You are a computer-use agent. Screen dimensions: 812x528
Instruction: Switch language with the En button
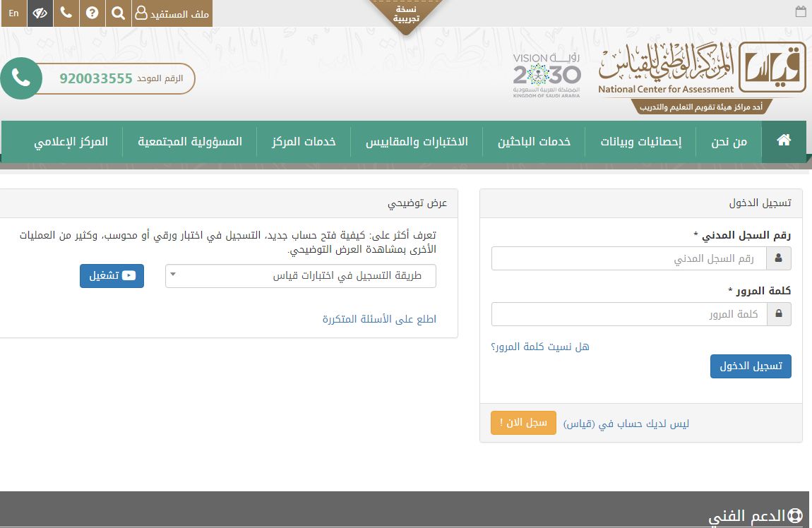pos(14,13)
